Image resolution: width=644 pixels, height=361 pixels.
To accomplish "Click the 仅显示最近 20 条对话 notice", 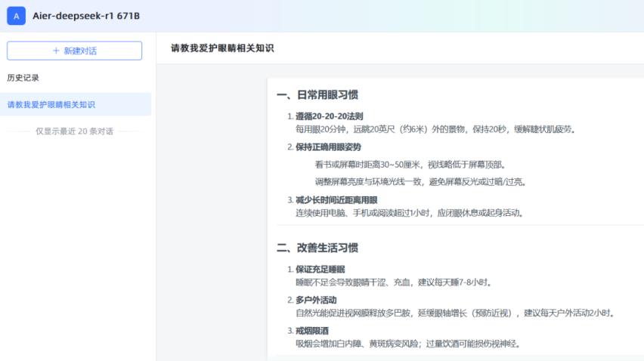I will click(74, 131).
